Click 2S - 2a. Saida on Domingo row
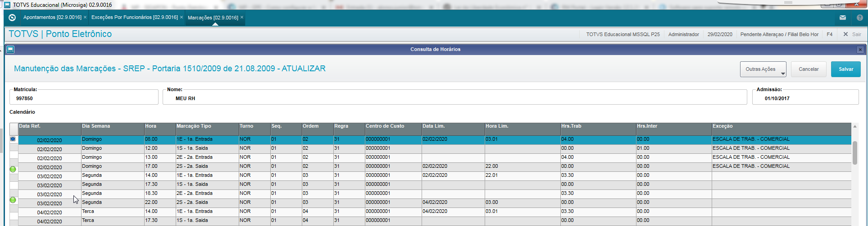 coord(207,166)
